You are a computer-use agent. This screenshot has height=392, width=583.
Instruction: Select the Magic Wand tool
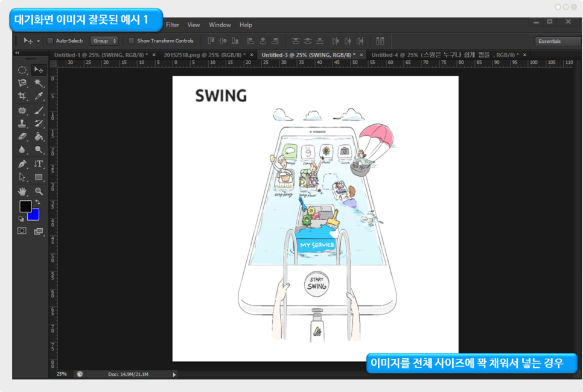(x=39, y=83)
